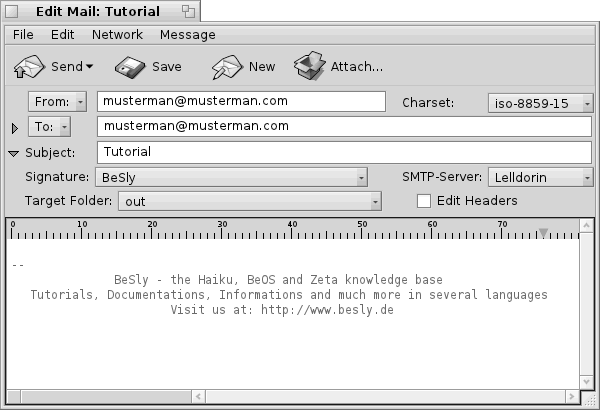Screen dimensions: 600x410
Task: Click the window zoom icon in title tab
Action: point(187,11)
